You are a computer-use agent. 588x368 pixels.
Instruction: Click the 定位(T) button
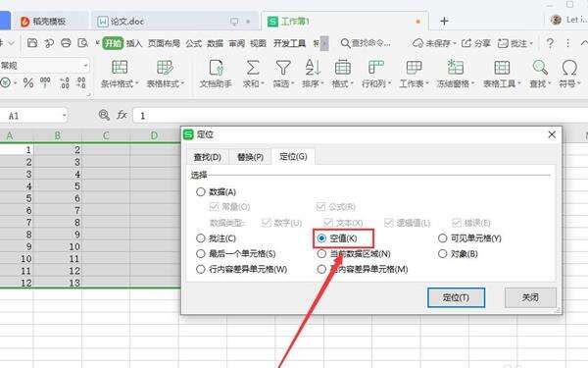(x=456, y=297)
